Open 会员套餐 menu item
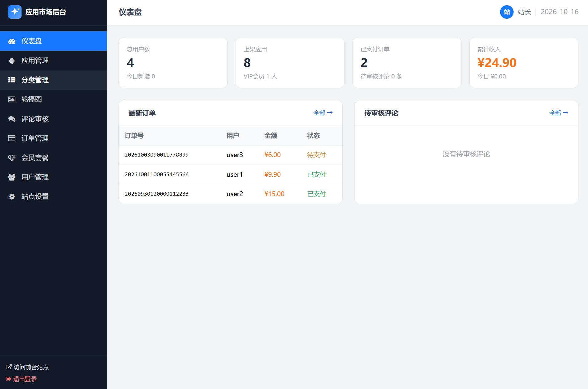 click(x=54, y=158)
